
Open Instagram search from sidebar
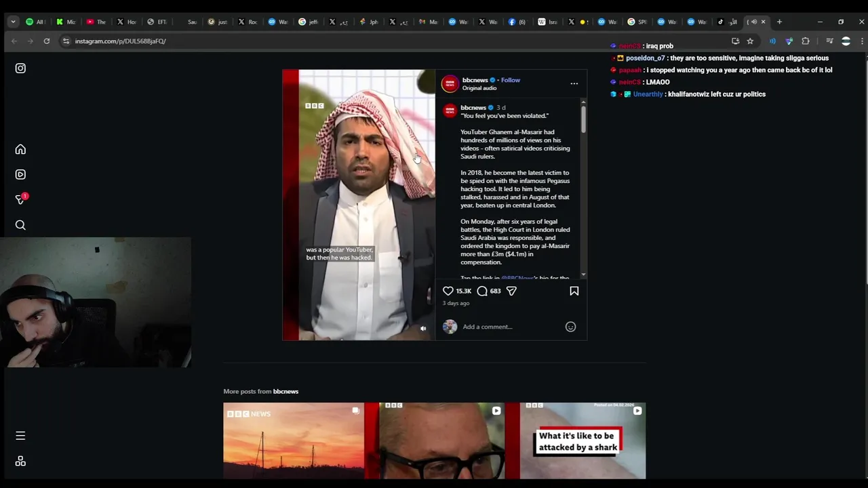click(20, 225)
